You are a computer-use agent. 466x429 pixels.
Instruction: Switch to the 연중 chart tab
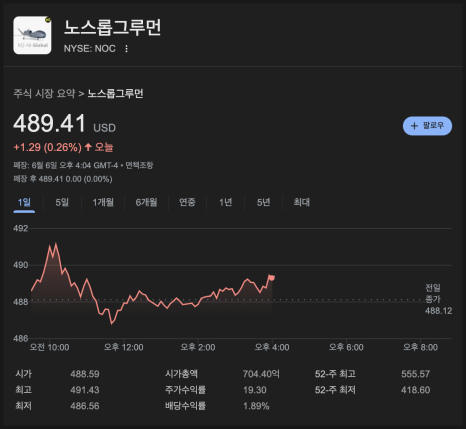point(187,202)
